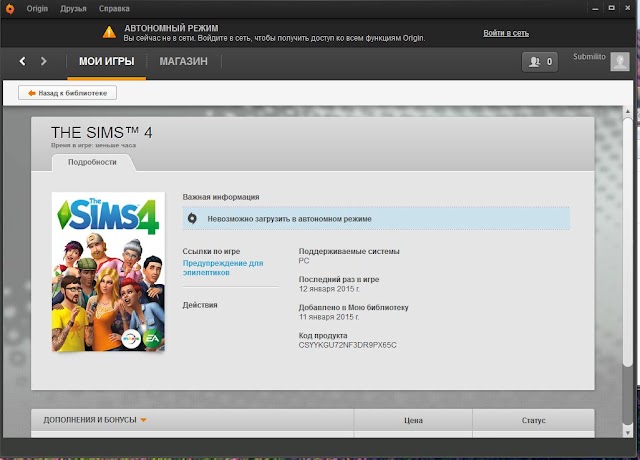The width and height of the screenshot is (640, 460).
Task: Click Назад к библиотеке button
Action: pyautogui.click(x=67, y=93)
